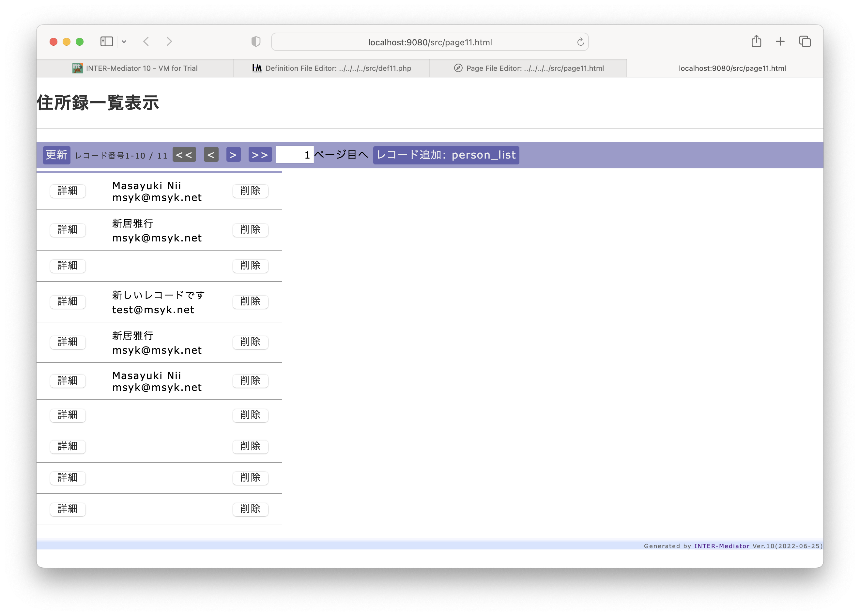Select the localhost:9080/src/page11.html tab
The height and width of the screenshot is (616, 860).
pos(725,68)
